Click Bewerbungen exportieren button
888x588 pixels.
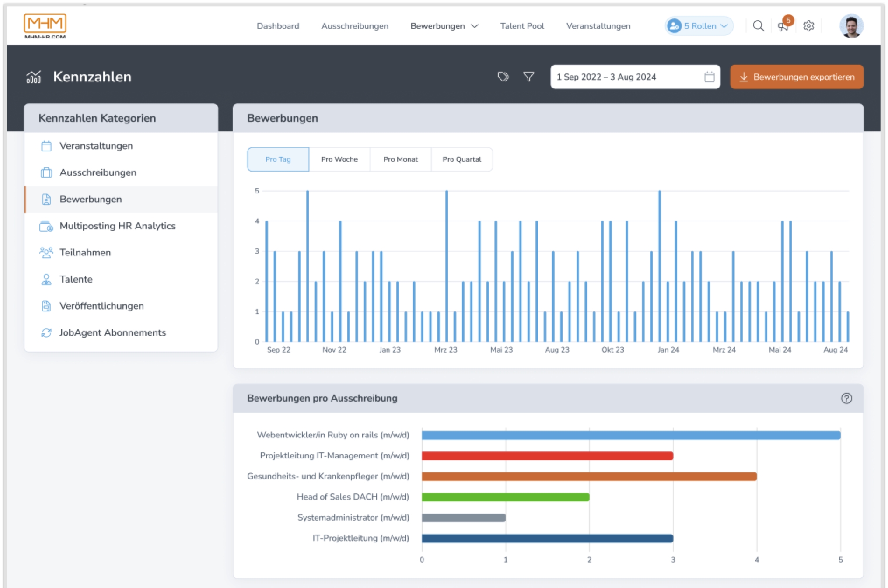coord(797,77)
